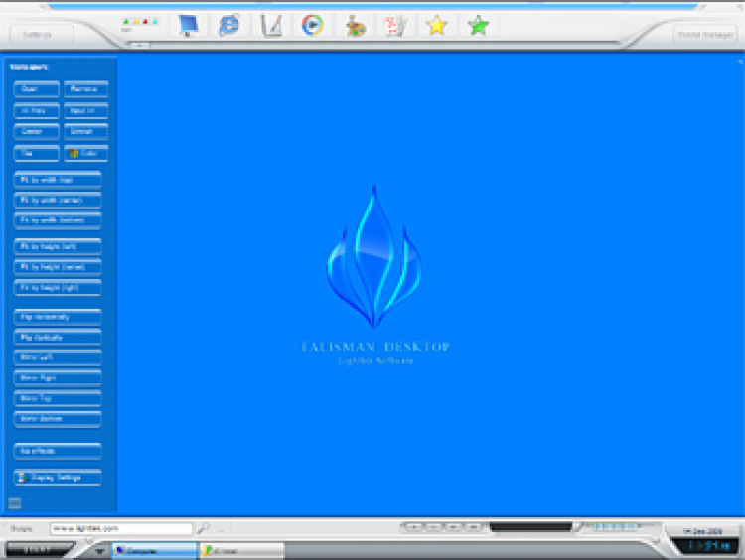Screen dimensions: 745x560
Task: Choose Fit by height (center)
Action: coord(58,267)
